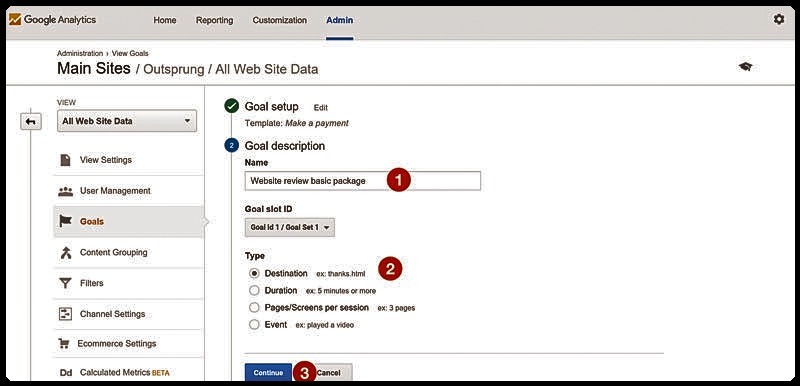Click the Google Analytics logo
The height and width of the screenshot is (386, 800).
tap(52, 20)
